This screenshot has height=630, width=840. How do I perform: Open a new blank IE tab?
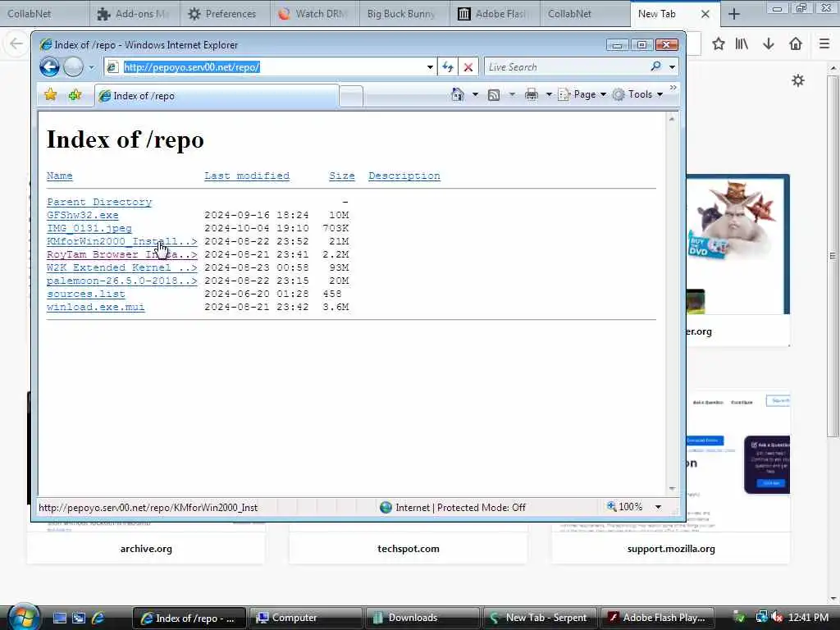351,97
